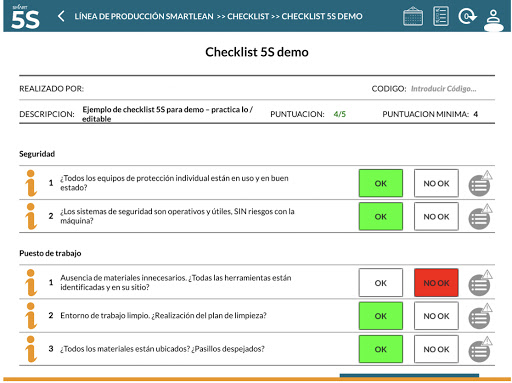Viewport: 512px width, 383px height.
Task: Click the 5S logo in header
Action: pos(25,17)
